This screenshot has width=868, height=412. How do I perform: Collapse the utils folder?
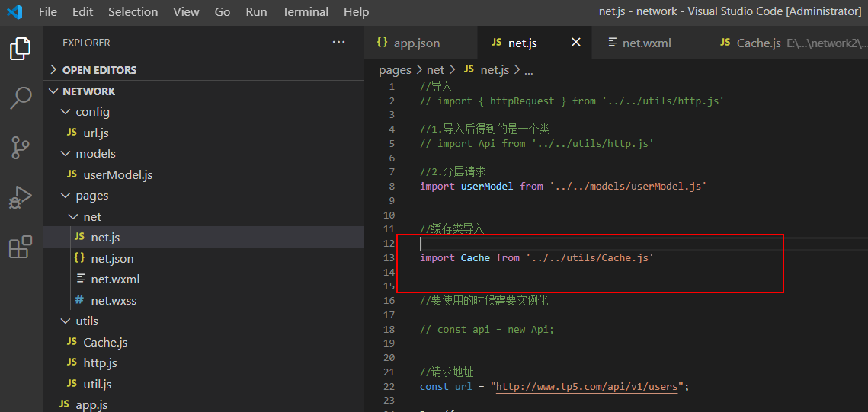click(203, 321)
